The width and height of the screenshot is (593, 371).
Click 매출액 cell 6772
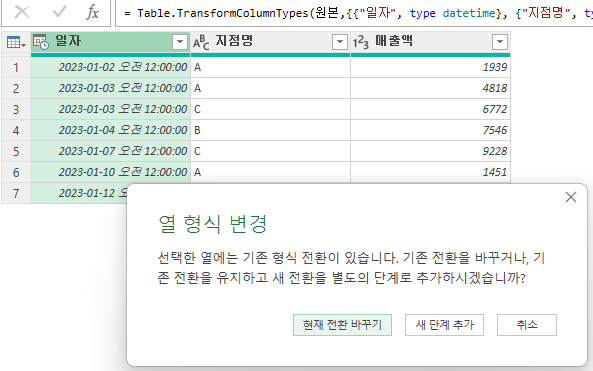430,109
